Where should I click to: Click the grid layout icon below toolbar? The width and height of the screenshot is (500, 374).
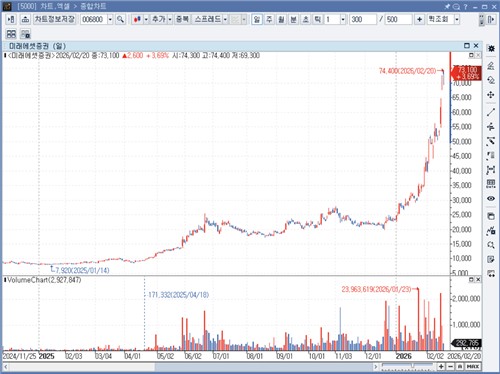11,34
